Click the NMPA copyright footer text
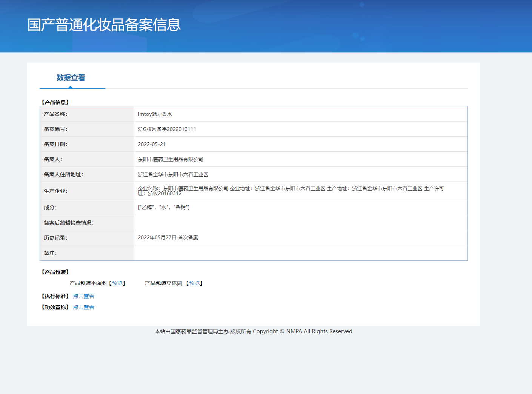The width and height of the screenshot is (532, 394). point(253,331)
